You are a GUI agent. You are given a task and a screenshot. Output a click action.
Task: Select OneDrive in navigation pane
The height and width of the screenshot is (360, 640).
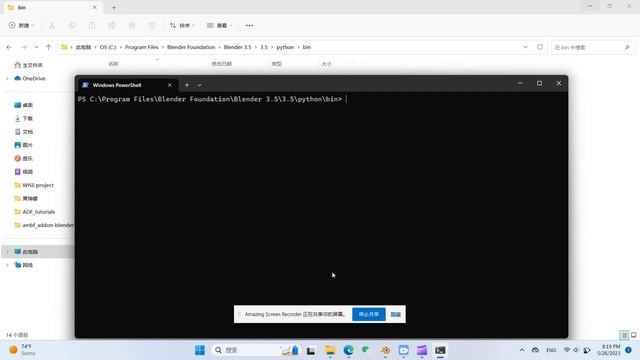point(30,78)
